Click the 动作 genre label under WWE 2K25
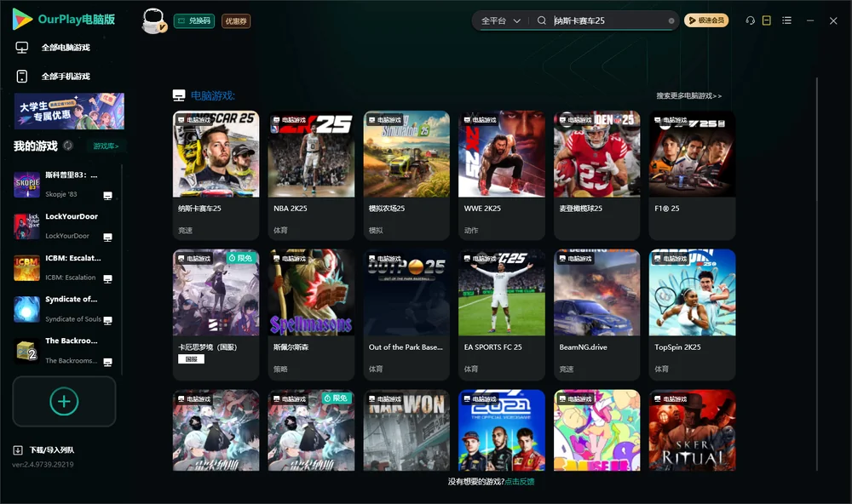Screen dimensions: 852x504 click(x=471, y=230)
